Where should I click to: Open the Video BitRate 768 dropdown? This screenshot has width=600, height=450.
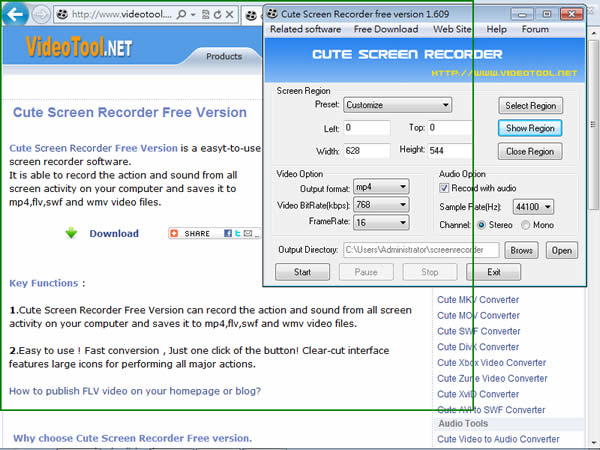(x=381, y=205)
